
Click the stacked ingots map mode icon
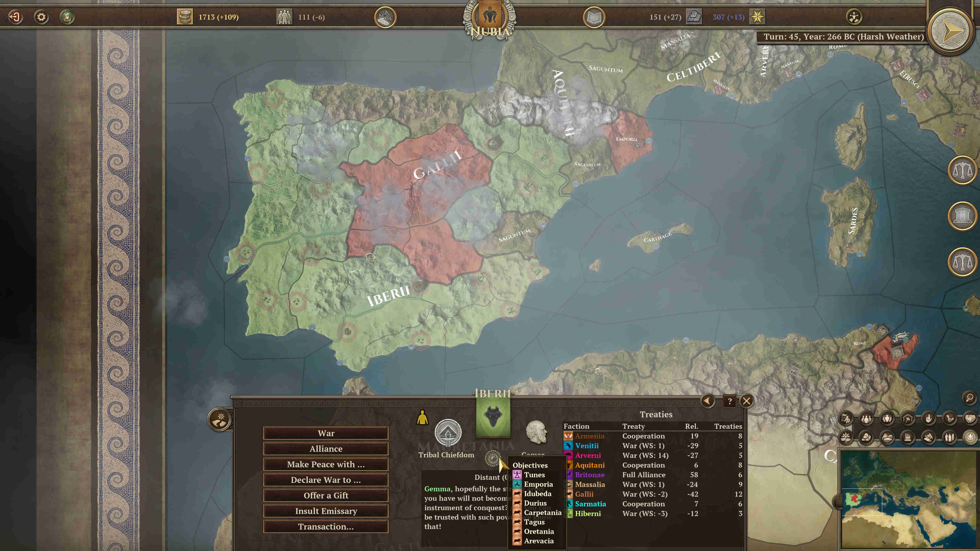pos(867,437)
